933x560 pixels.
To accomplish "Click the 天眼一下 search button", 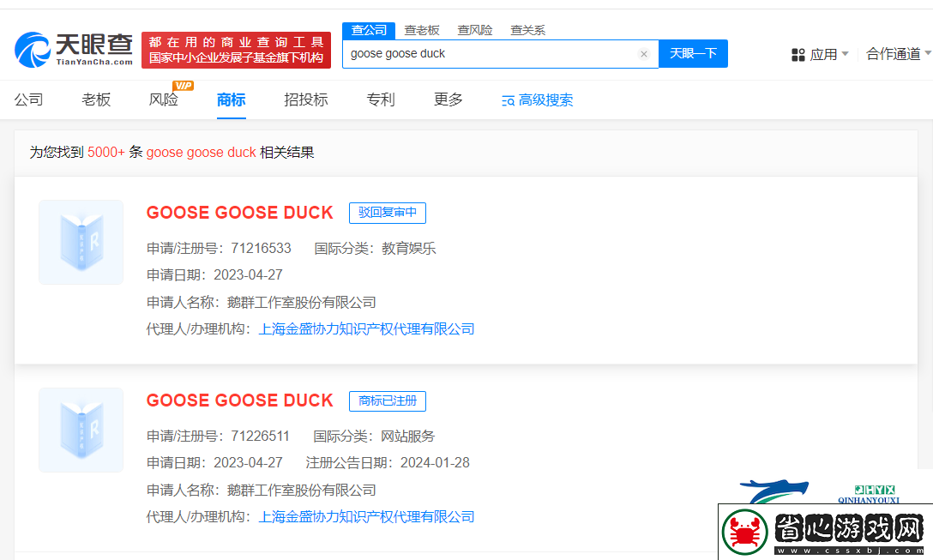I will (693, 53).
